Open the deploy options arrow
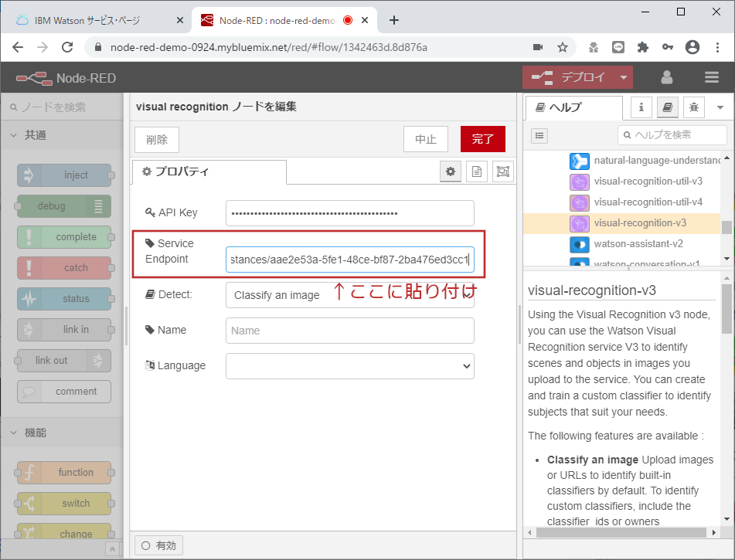The image size is (735, 560). coord(623,77)
